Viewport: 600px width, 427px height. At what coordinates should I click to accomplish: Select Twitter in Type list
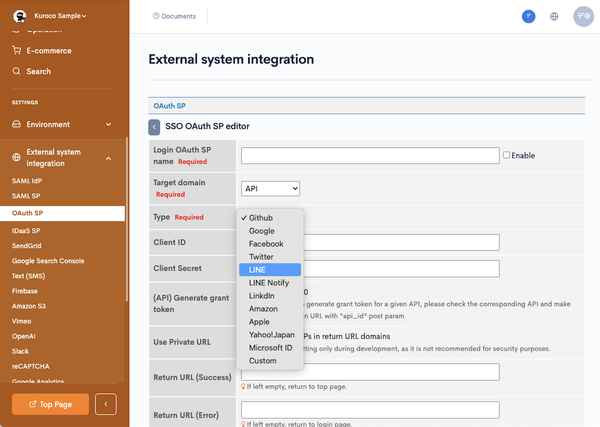pos(270,257)
